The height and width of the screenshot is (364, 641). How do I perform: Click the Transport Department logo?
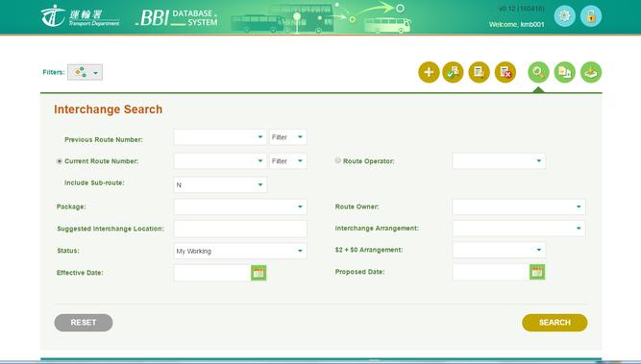point(80,16)
